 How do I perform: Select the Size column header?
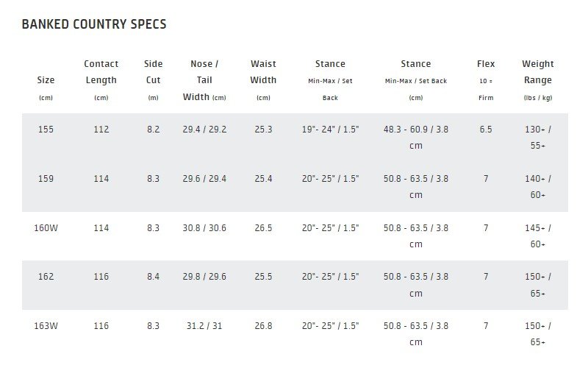(x=45, y=80)
